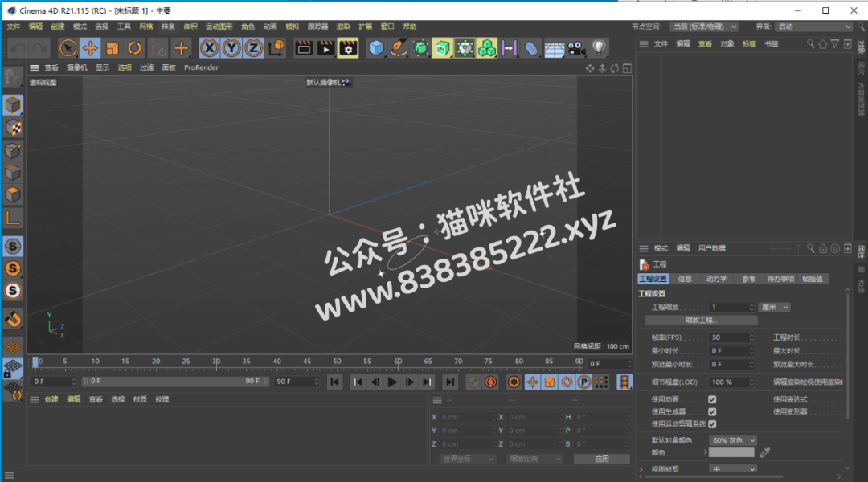
Task: Toggle X axis lock
Action: (209, 48)
